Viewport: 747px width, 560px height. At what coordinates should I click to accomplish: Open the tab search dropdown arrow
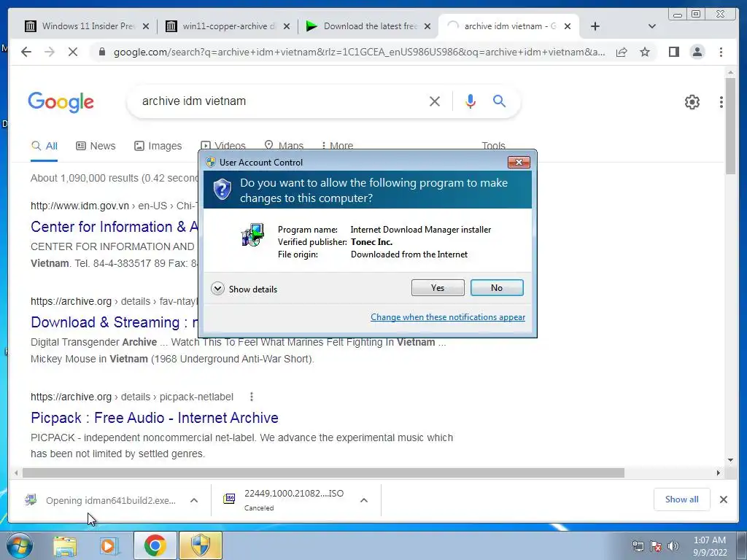point(651,26)
